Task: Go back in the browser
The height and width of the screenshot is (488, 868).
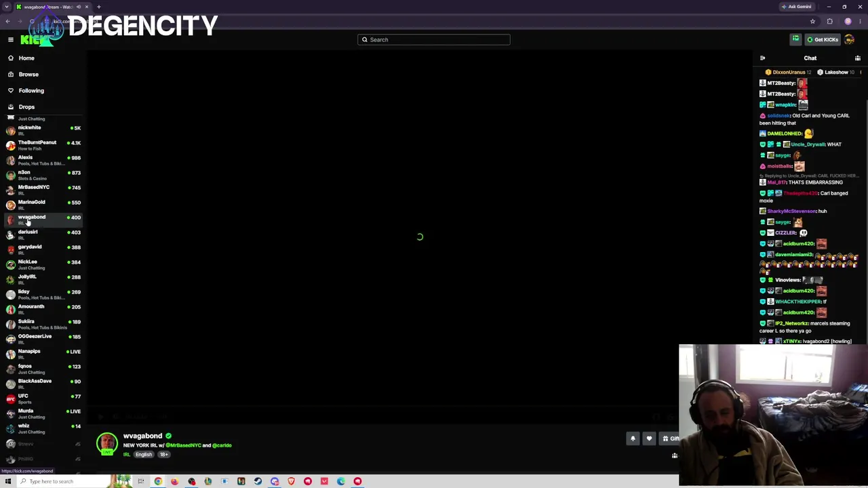Action: tap(7, 21)
